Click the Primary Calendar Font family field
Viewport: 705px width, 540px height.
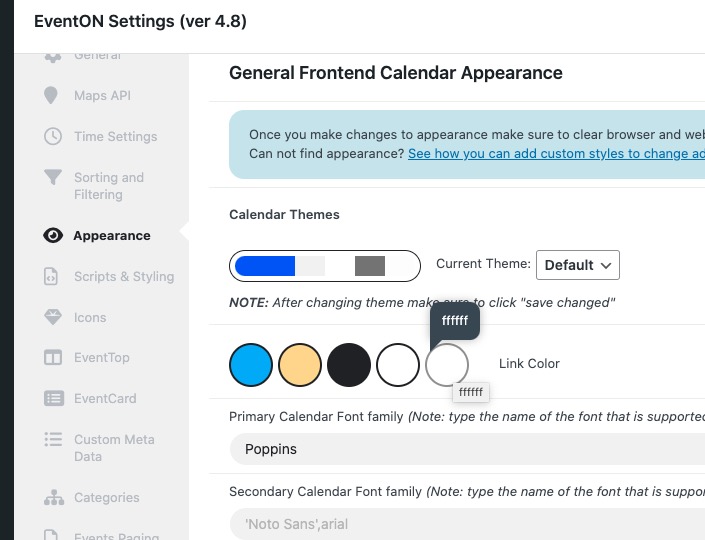467,449
